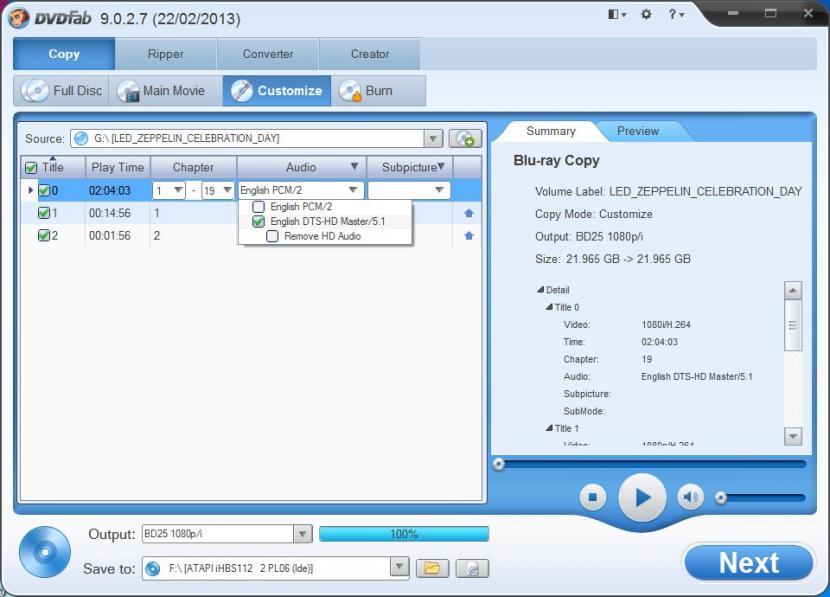Select Full Disc copy mode
This screenshot has height=597, width=830.
click(x=61, y=91)
